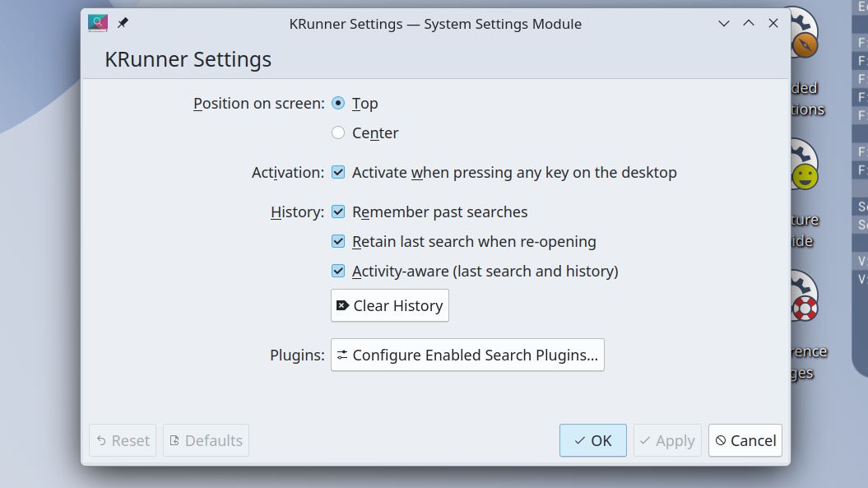Click the KRunner app icon in title bar
This screenshot has height=488, width=868.
98,23
